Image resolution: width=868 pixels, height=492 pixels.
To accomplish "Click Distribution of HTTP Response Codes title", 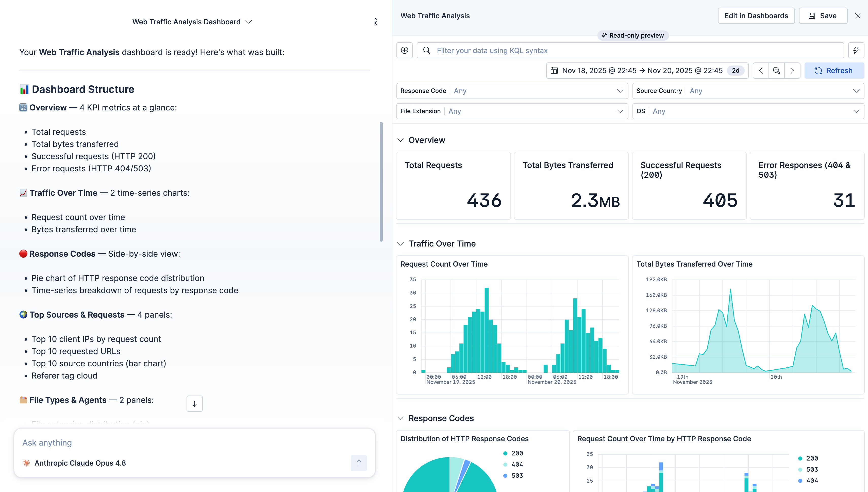I will click(464, 439).
